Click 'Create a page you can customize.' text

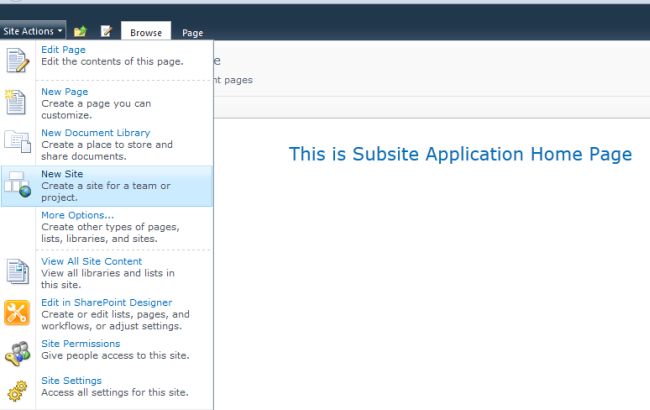96,109
